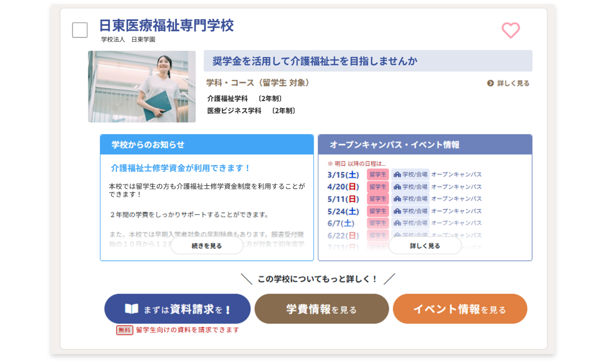Expand the event list with 詳しく見る button
Viewport: 606px width, 364px height.
[x=425, y=246]
